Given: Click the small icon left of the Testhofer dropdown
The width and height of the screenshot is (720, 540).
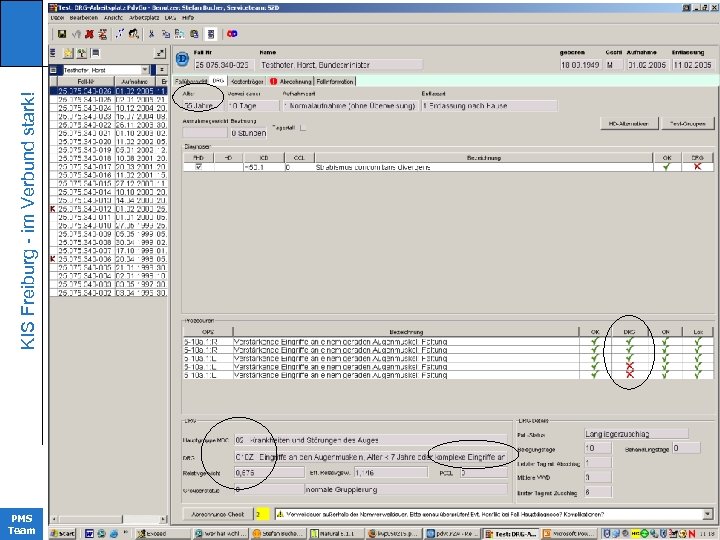Looking at the screenshot, I should pyautogui.click(x=54, y=70).
